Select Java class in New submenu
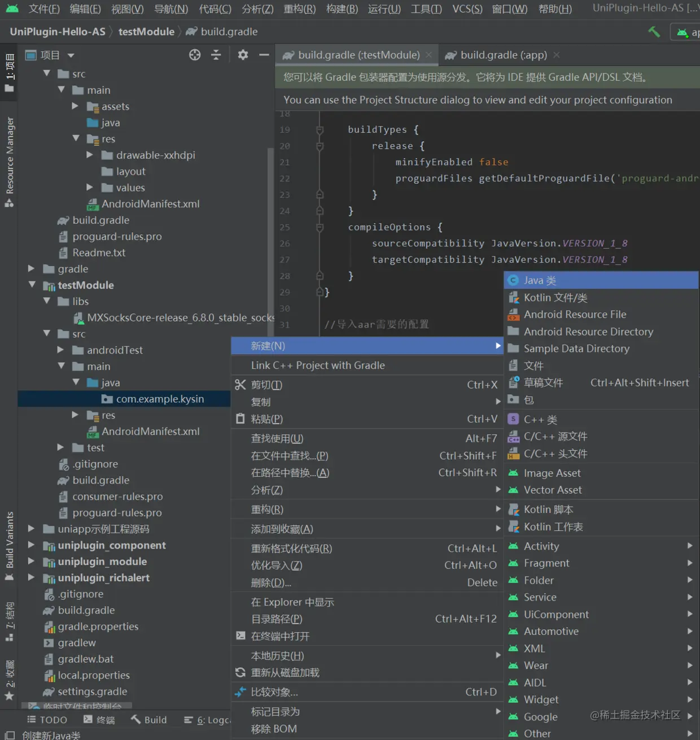700x740 pixels. point(601,280)
